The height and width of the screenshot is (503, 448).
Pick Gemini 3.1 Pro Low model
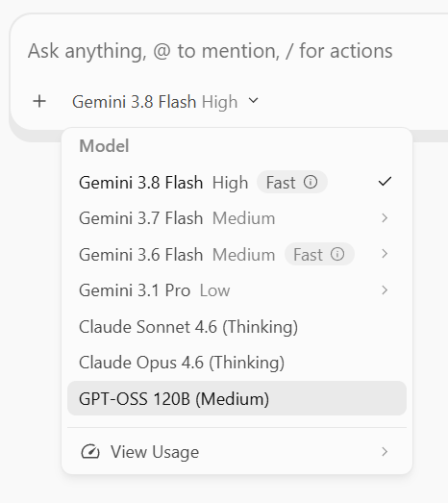236,290
